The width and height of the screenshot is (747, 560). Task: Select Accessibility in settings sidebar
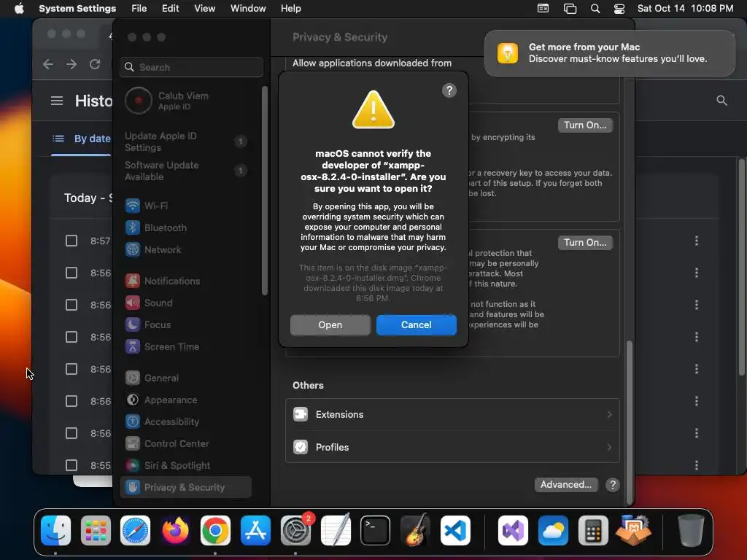(x=186, y=421)
